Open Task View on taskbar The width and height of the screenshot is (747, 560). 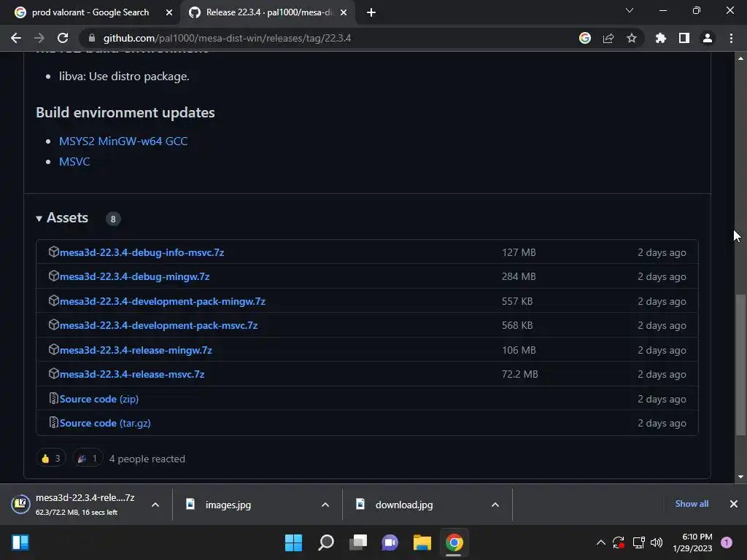click(x=358, y=542)
